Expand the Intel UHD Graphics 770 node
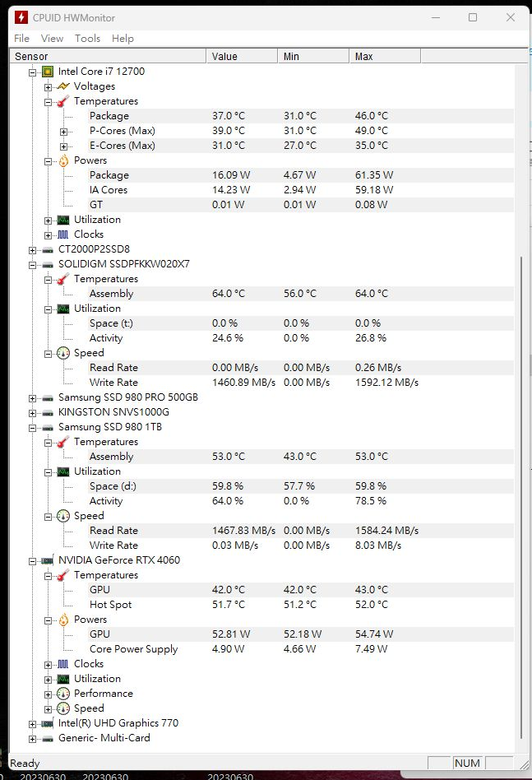Image resolution: width=532 pixels, height=780 pixels. point(33,723)
